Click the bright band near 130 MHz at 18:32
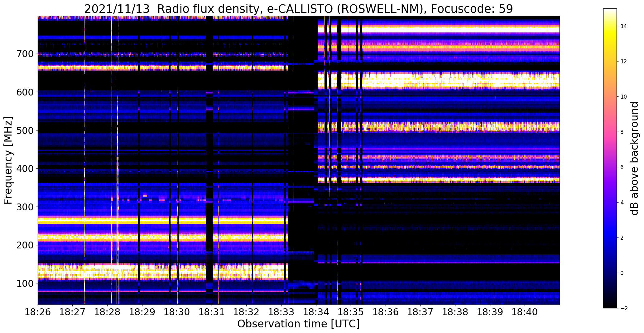Image resolution: width=644 pixels, height=333 pixels. pos(246,272)
